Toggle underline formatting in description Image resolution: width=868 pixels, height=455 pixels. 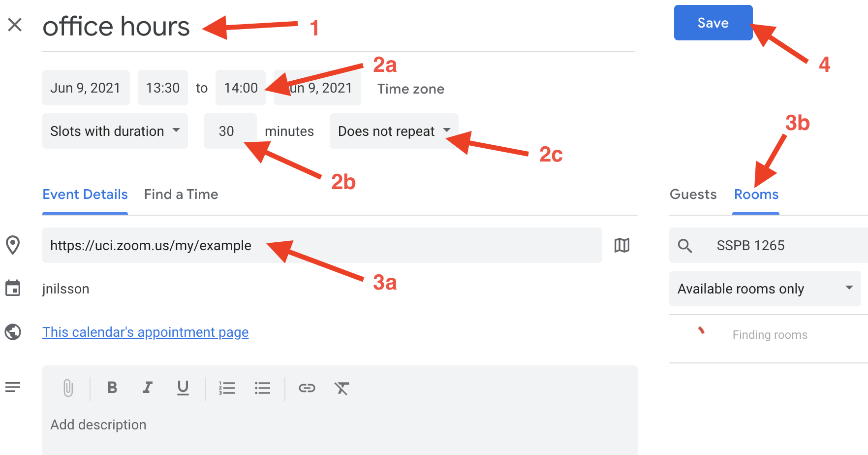183,388
